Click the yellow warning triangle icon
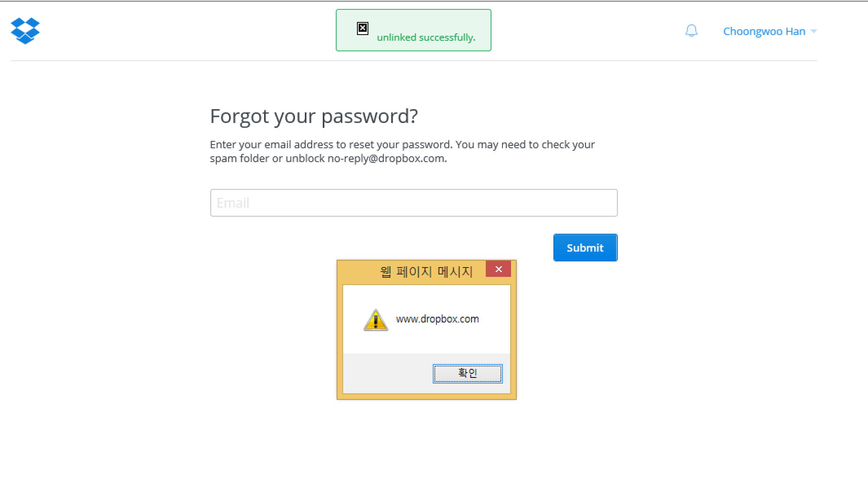 [x=376, y=320]
